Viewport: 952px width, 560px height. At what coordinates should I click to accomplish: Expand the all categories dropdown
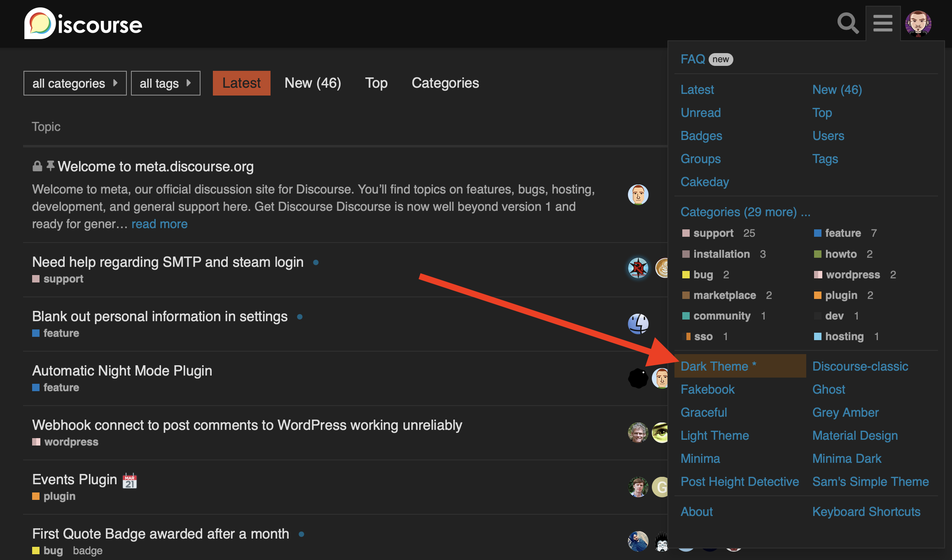(x=75, y=83)
